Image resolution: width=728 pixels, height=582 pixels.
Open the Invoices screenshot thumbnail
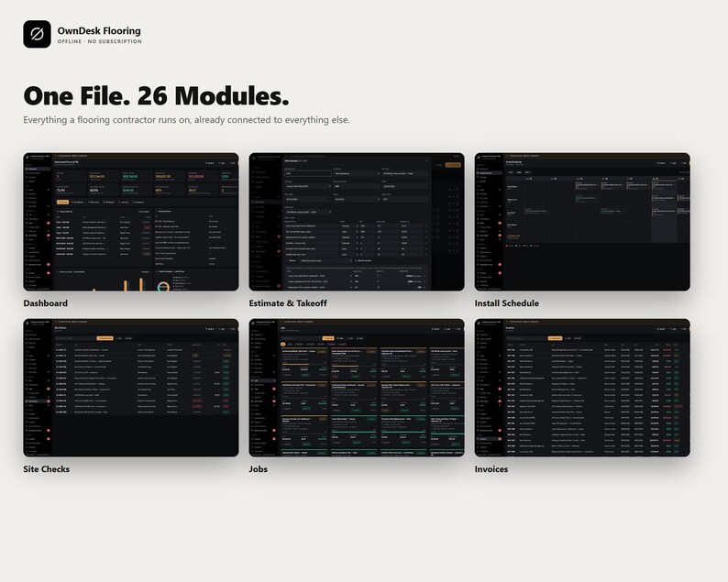pos(582,388)
